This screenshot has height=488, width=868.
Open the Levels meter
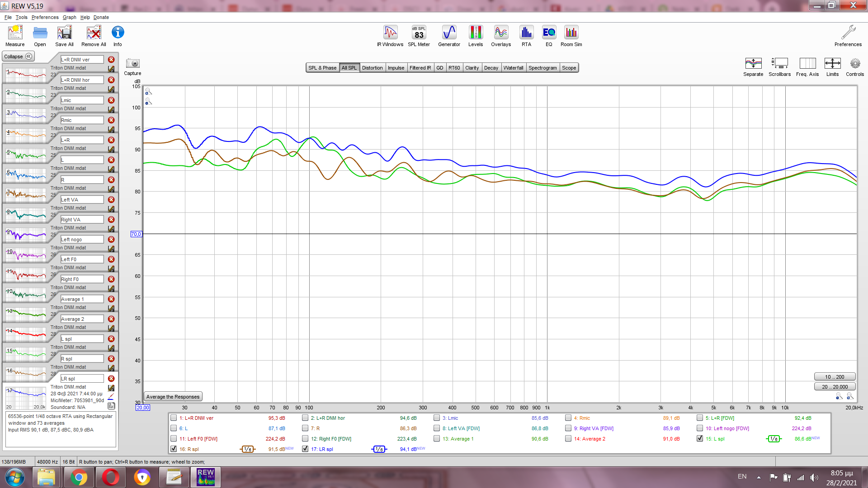click(x=476, y=36)
